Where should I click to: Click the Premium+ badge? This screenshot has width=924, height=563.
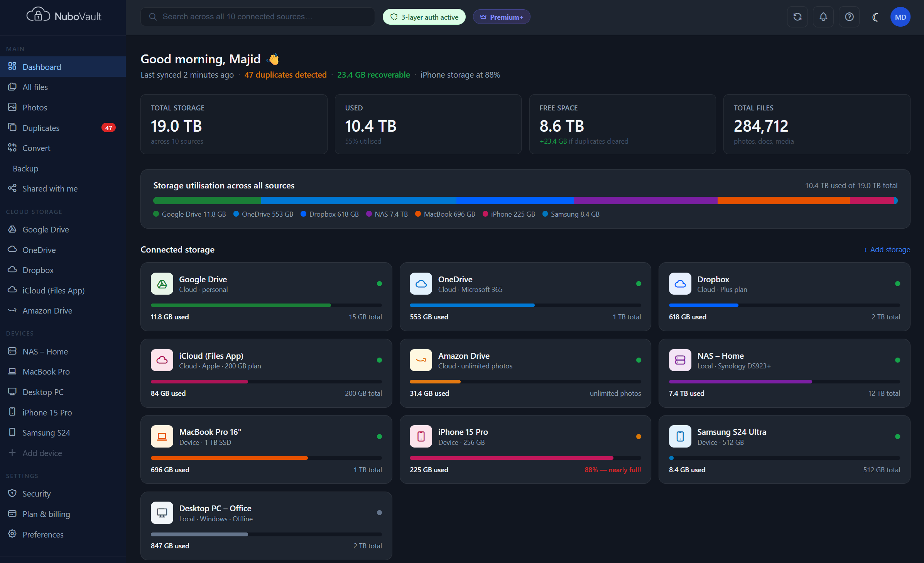(501, 17)
